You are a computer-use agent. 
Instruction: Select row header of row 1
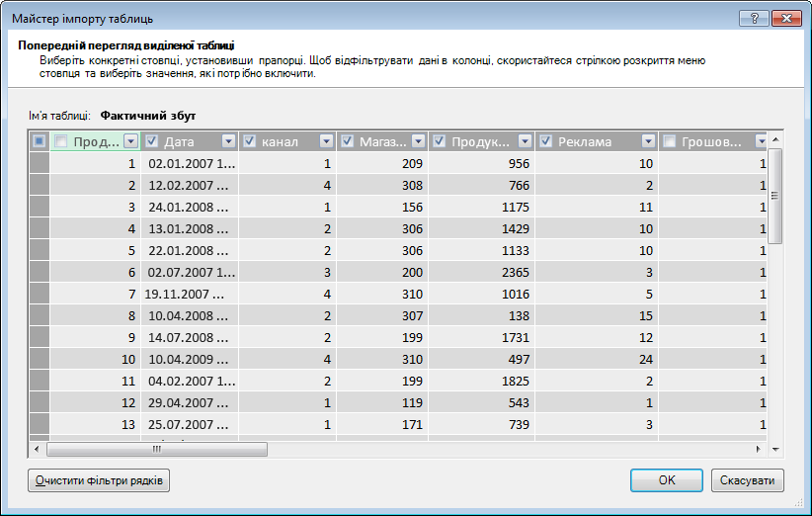coord(40,163)
